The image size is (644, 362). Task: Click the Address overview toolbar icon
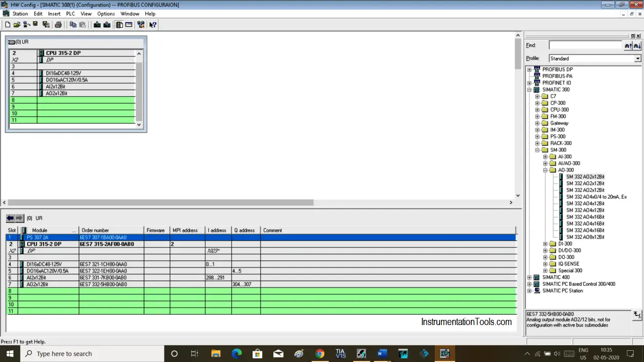coord(128,25)
